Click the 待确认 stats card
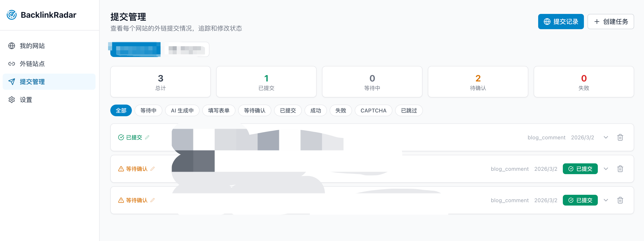Viewport: 644px width, 241px height. point(478,82)
